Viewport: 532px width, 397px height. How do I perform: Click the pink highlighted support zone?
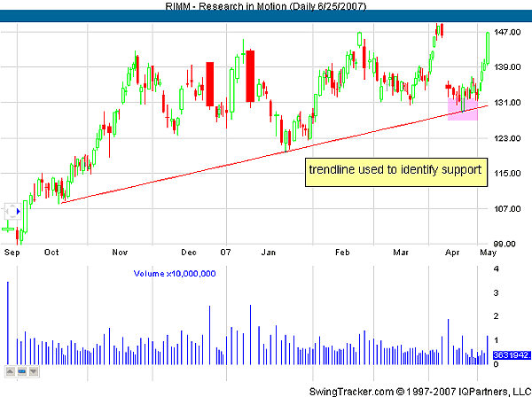tap(463, 109)
